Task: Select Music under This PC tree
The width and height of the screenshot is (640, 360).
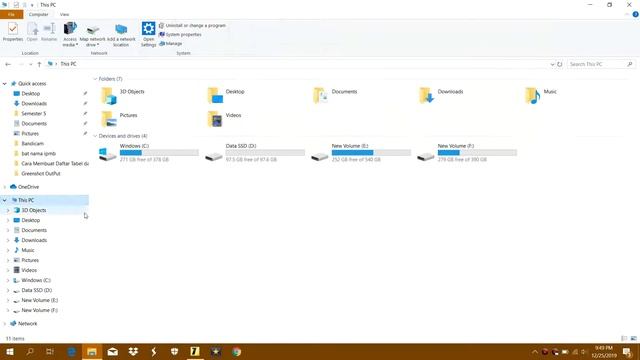Action: 28,250
